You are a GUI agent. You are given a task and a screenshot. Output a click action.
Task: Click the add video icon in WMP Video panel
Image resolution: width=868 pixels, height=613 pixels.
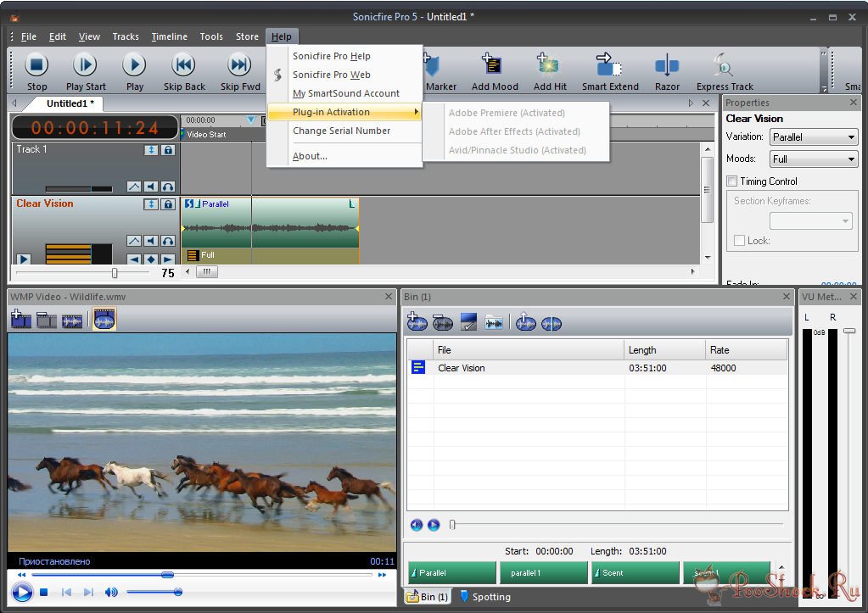[x=20, y=320]
